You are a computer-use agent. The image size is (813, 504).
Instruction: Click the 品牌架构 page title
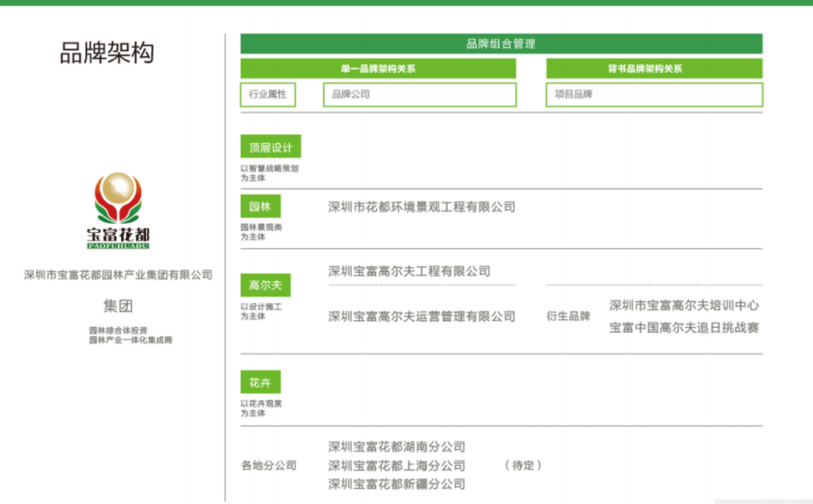click(107, 53)
